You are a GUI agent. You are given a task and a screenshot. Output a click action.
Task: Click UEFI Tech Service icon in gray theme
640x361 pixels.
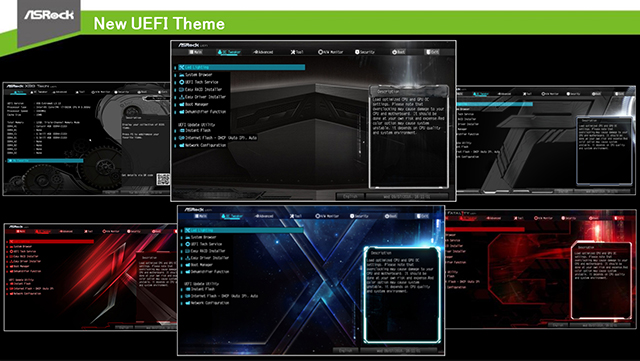[x=182, y=82]
